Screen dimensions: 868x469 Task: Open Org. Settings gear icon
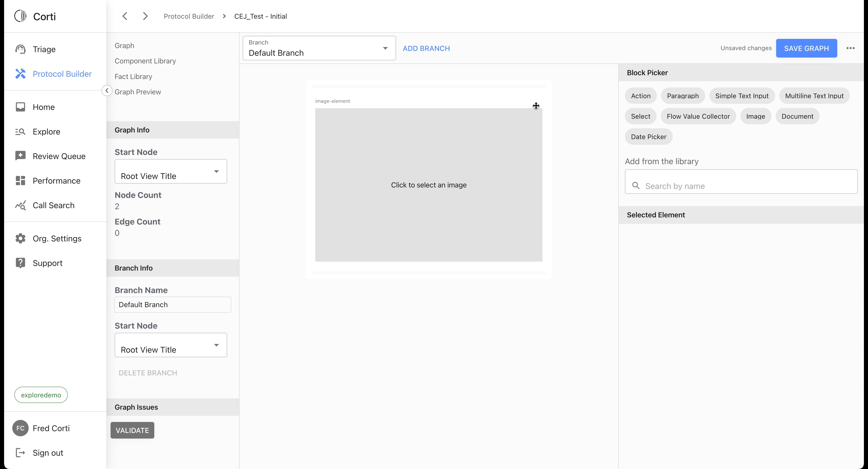point(20,238)
